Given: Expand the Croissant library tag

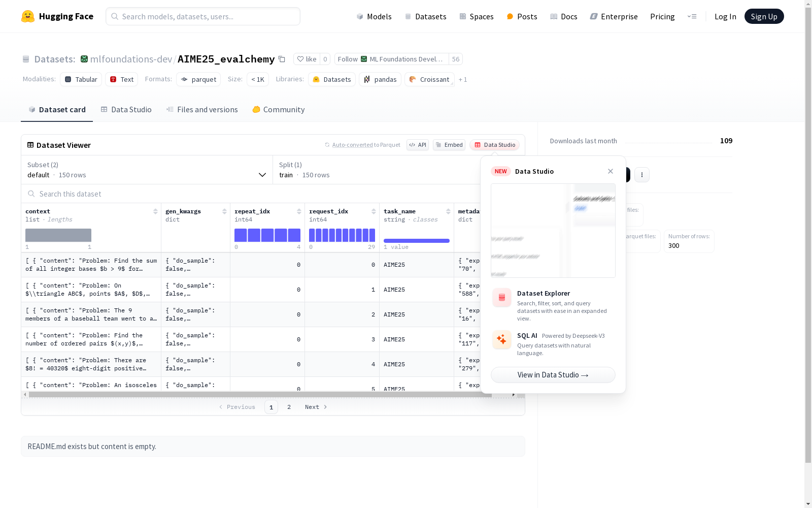Looking at the screenshot, I should click(429, 79).
